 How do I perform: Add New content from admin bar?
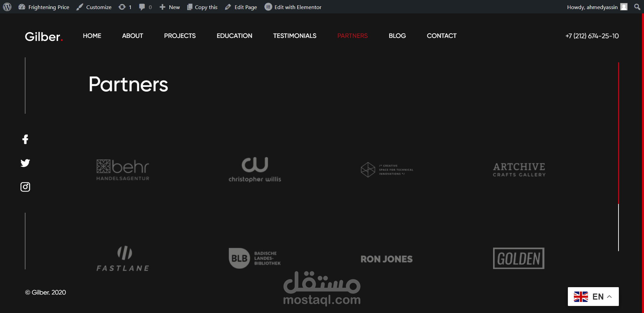[169, 7]
